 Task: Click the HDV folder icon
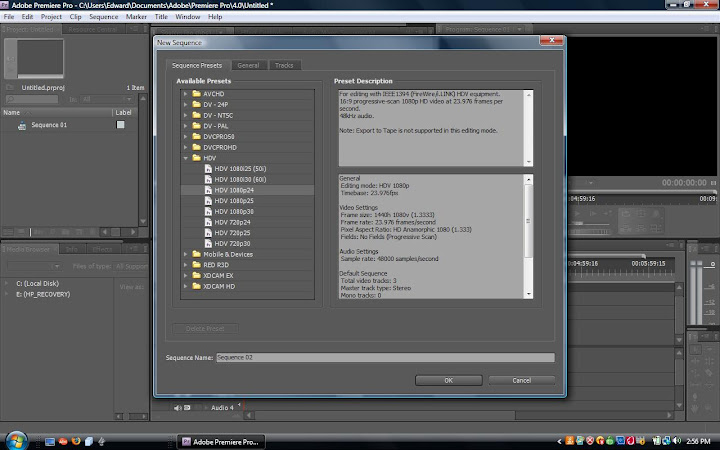click(197, 158)
